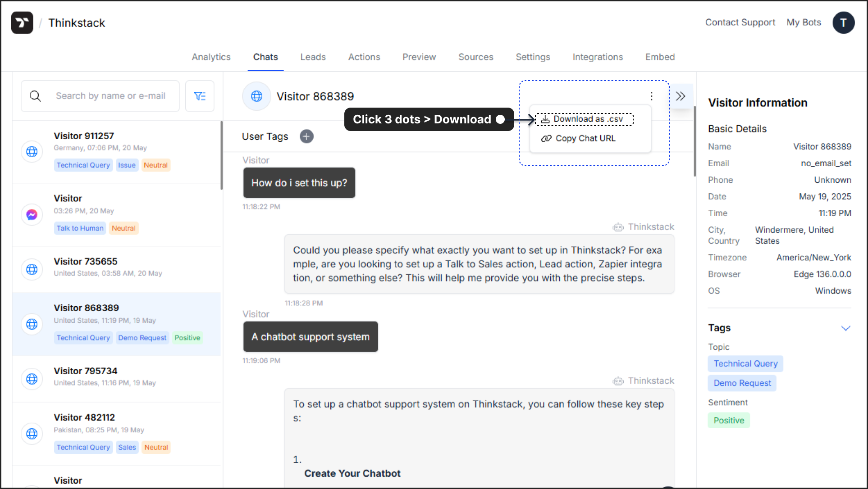The image size is (868, 489).
Task: Click Contact Support link
Action: click(x=740, y=22)
